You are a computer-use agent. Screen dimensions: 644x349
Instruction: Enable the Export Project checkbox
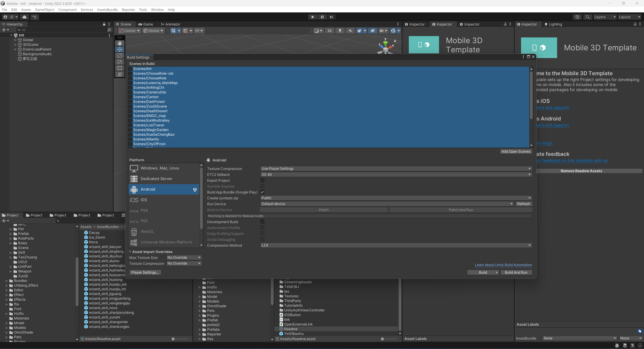[x=262, y=180]
